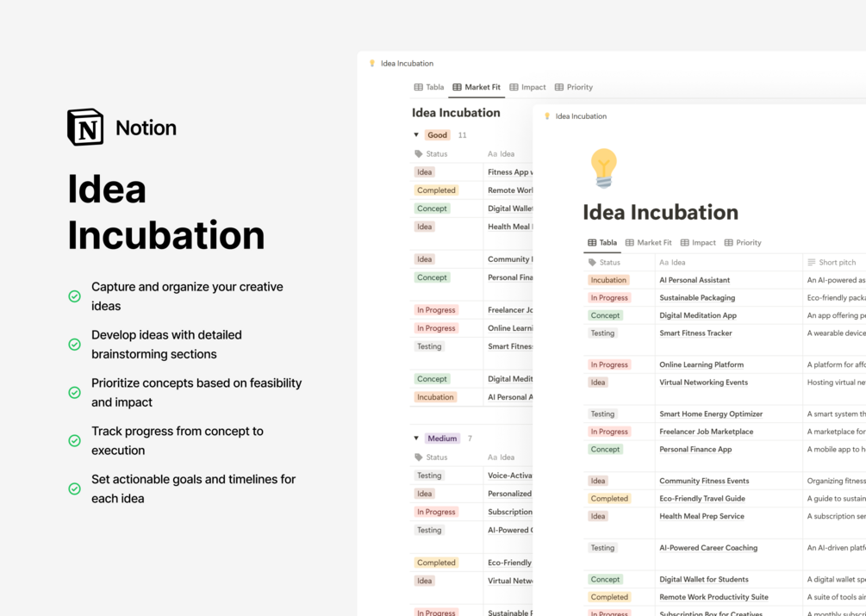This screenshot has width=866, height=616.
Task: Click the green check beside 'Capture and organize'
Action: [x=75, y=296]
